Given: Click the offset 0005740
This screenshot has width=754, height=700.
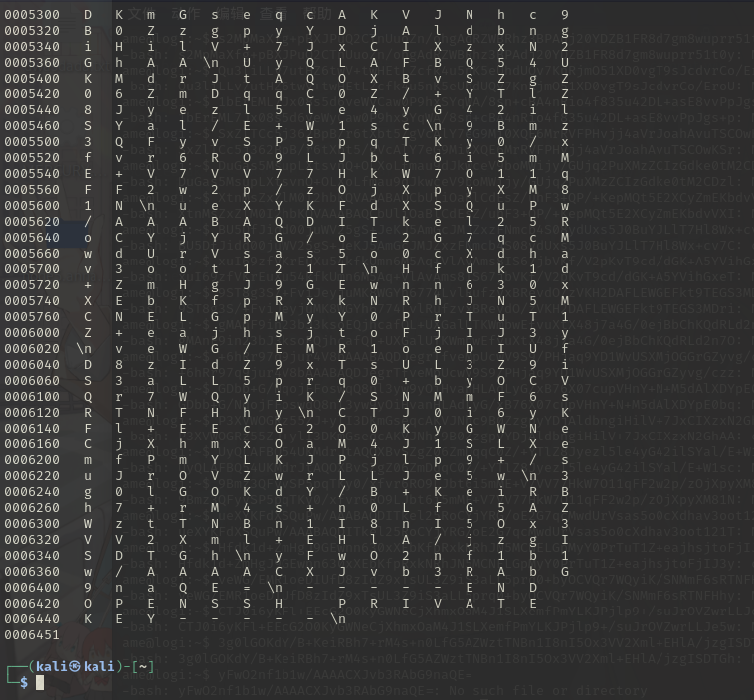Looking at the screenshot, I should (x=32, y=301).
